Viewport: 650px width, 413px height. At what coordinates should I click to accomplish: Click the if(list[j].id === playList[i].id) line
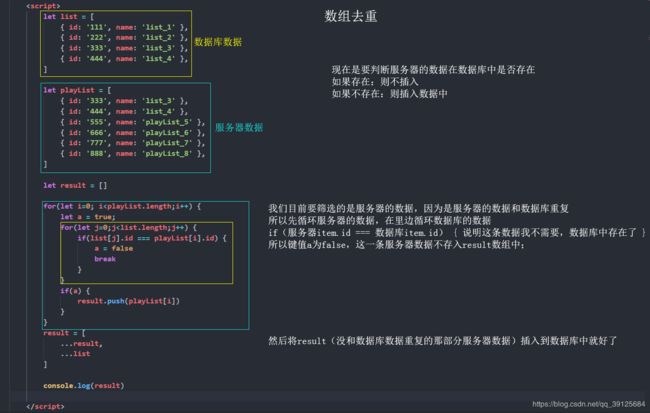click(x=152, y=238)
